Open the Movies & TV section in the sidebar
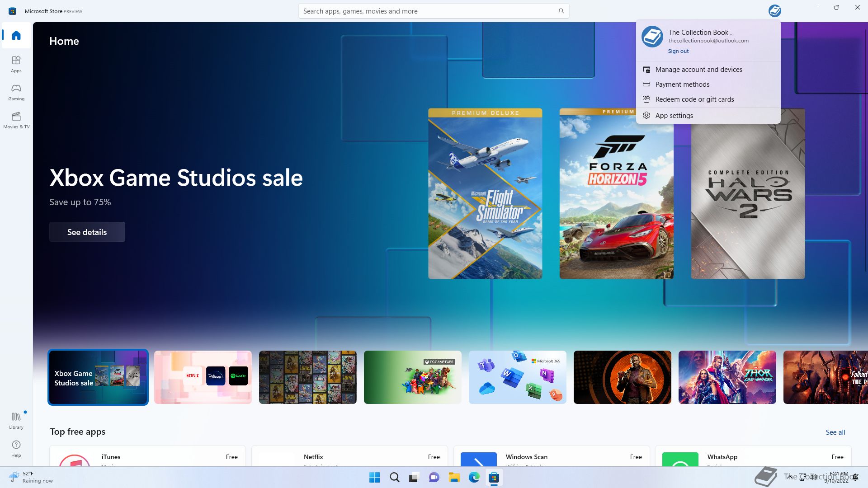Viewport: 868px width, 488px height. pos(16,120)
